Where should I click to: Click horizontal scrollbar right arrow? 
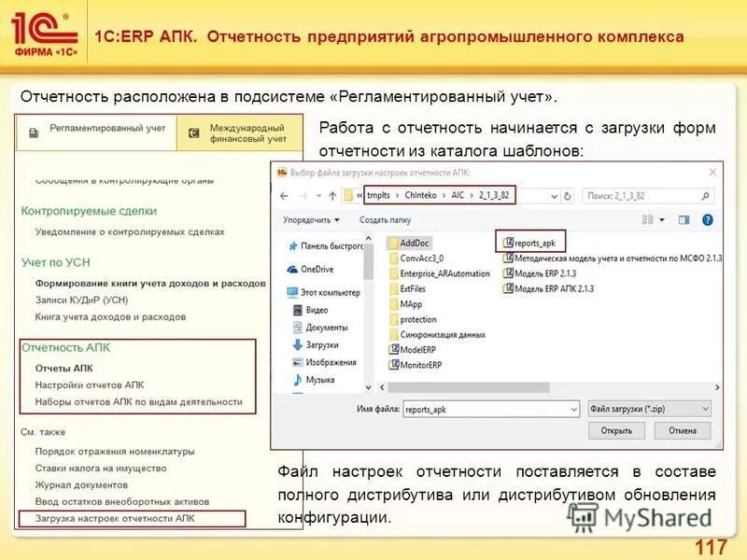717,387
